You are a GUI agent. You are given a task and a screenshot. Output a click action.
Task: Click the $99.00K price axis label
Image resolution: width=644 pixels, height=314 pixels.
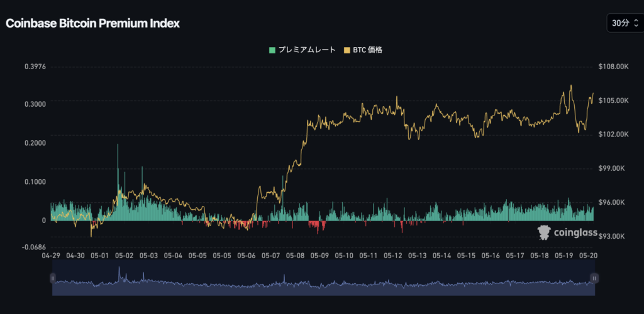tap(612, 168)
